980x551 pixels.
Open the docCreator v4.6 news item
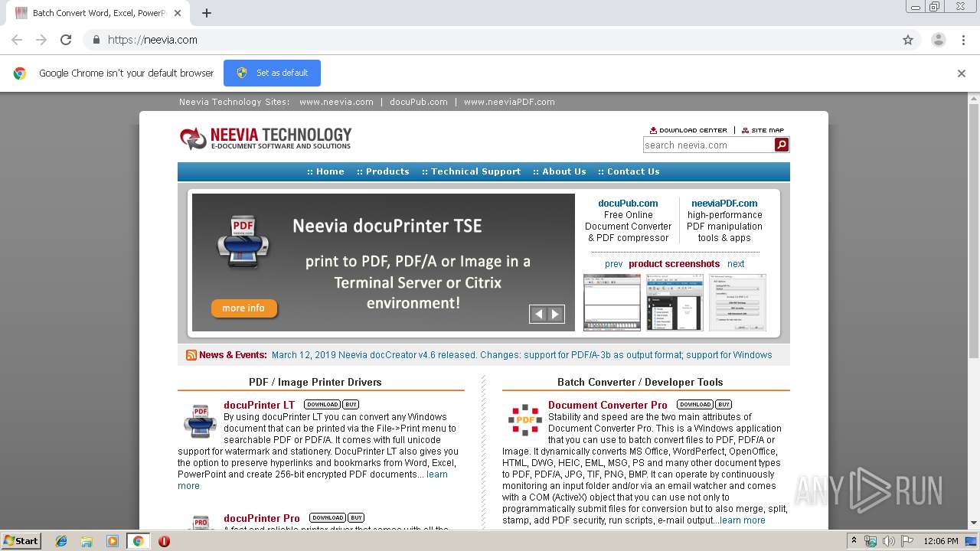[521, 355]
